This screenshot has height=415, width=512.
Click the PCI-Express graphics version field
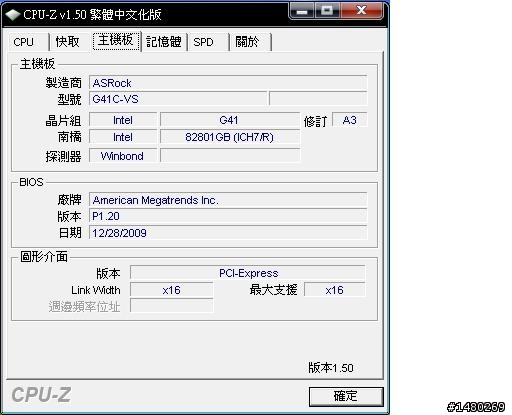(x=248, y=273)
